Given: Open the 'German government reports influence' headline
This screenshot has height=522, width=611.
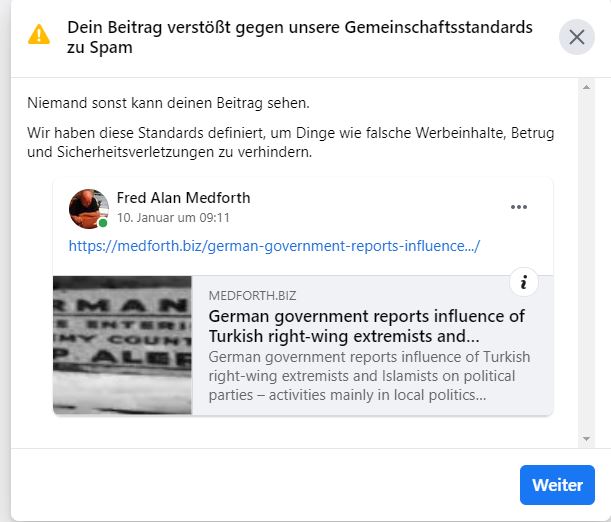Looking at the screenshot, I should (366, 326).
